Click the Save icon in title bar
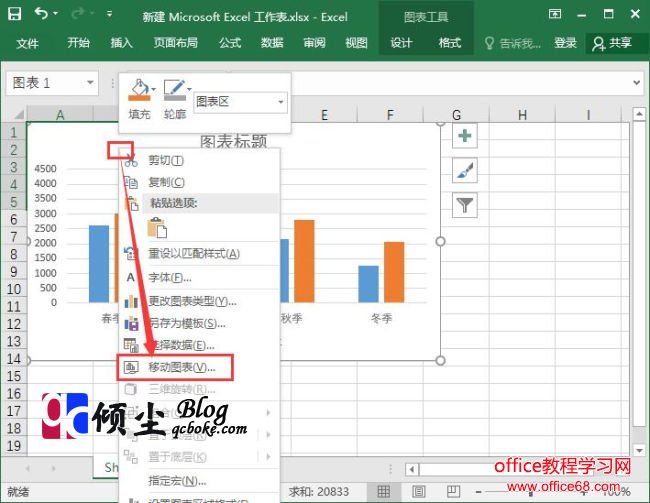 coord(15,14)
